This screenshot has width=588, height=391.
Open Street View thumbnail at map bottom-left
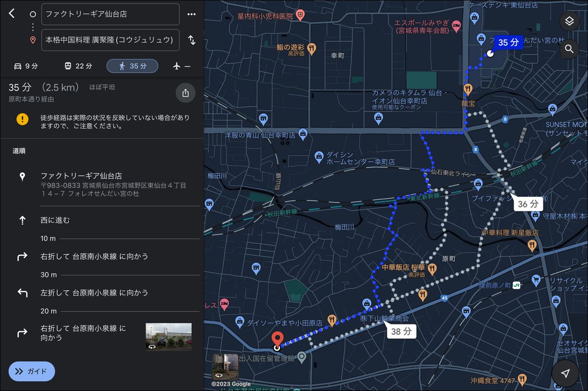[x=225, y=367]
